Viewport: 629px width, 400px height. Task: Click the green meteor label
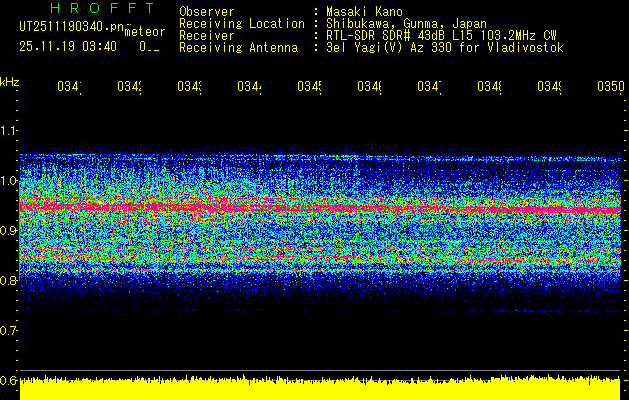click(x=145, y=32)
